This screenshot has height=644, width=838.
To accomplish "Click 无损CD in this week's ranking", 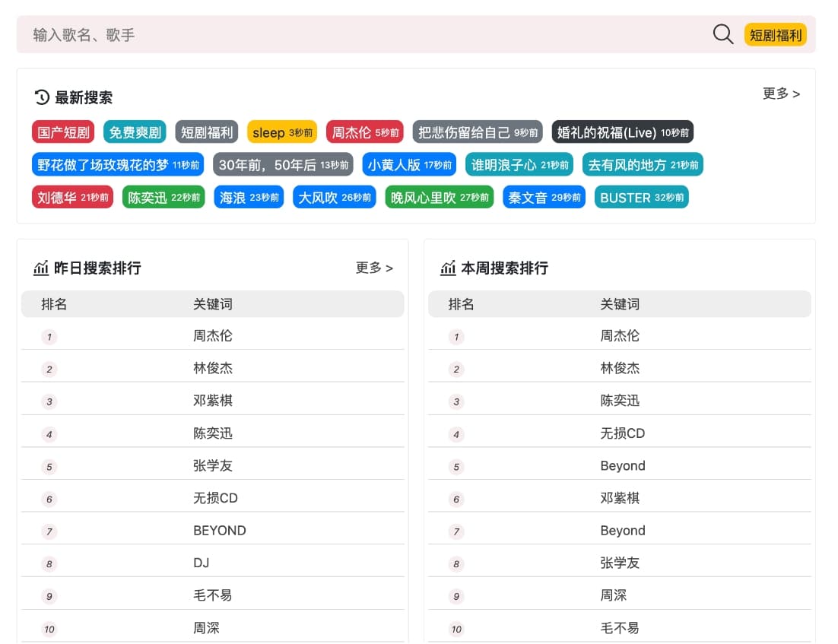I will coord(622,433).
